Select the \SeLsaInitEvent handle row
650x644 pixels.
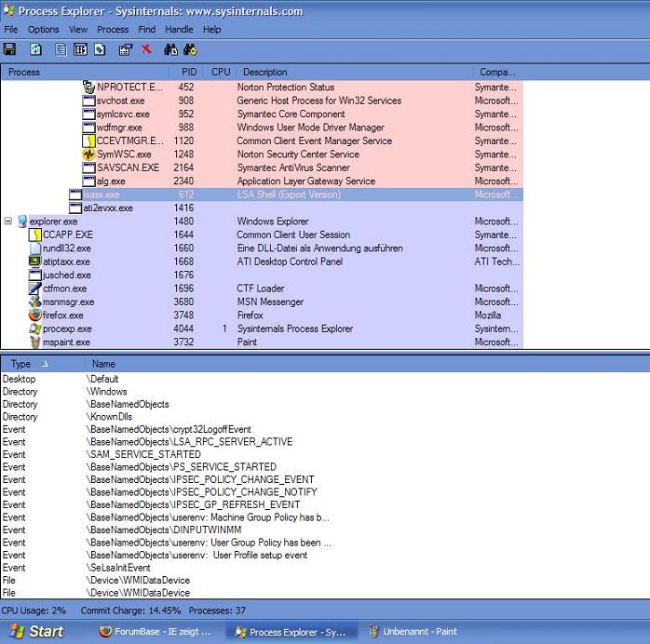325,568
